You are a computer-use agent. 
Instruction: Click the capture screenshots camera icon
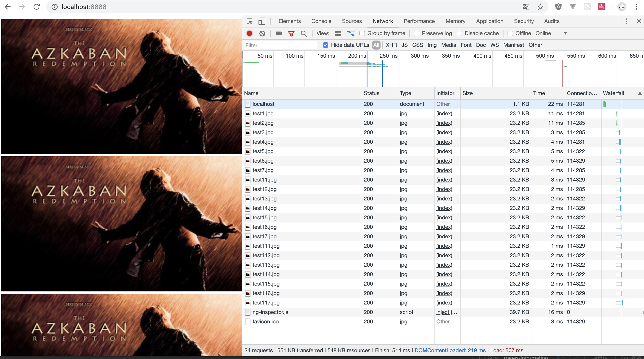tap(279, 33)
